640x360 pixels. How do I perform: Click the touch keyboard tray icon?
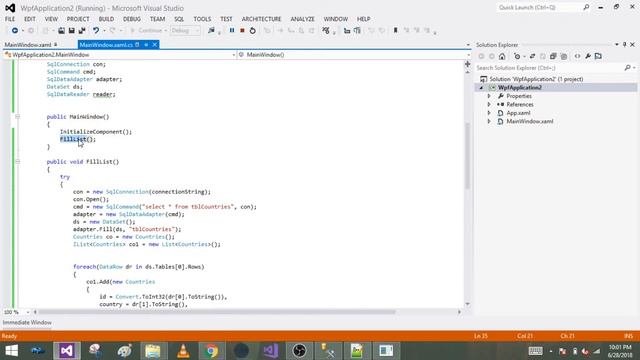click(536, 351)
